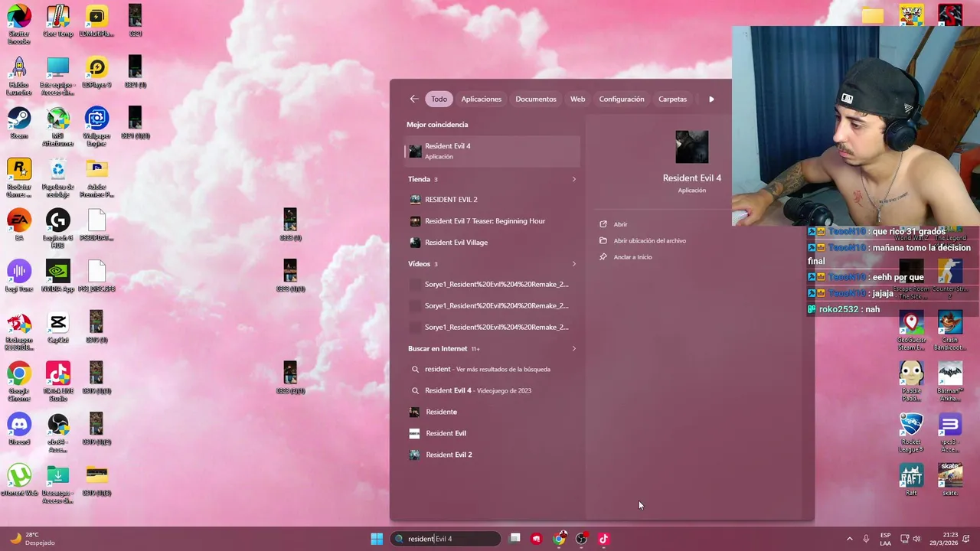Open Chrome from the taskbar
This screenshot has height=551, width=980.
pyautogui.click(x=560, y=539)
